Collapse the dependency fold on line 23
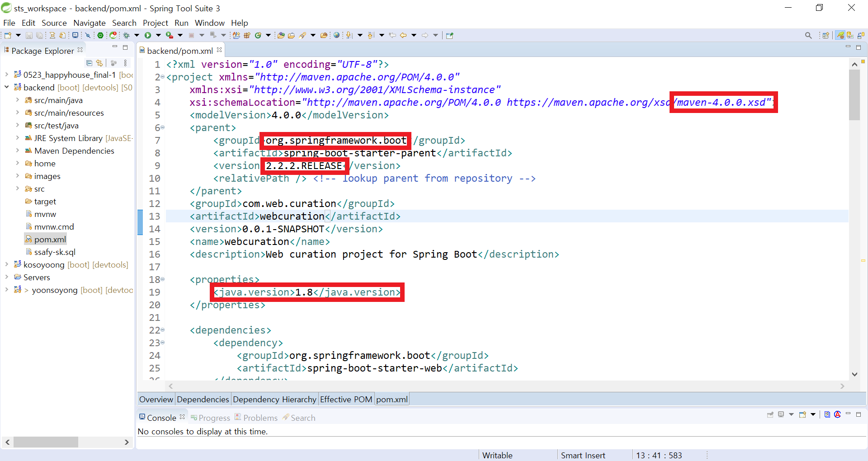 (163, 343)
